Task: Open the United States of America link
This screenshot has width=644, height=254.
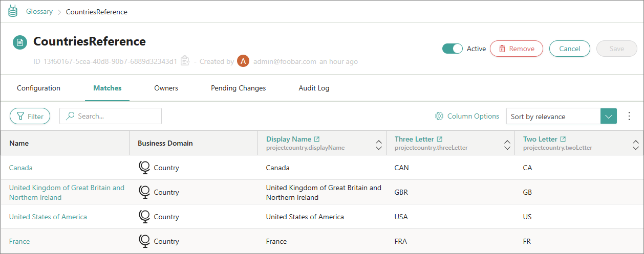Action: (x=48, y=217)
